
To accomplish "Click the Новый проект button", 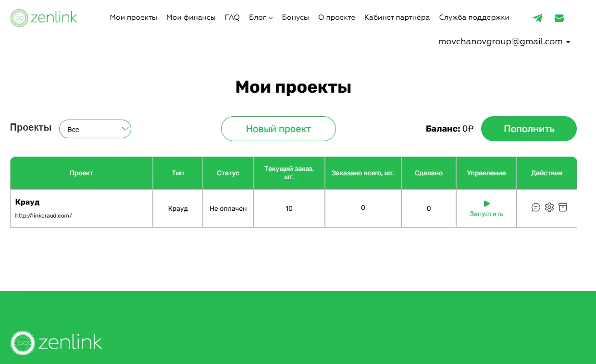I will coord(278,129).
